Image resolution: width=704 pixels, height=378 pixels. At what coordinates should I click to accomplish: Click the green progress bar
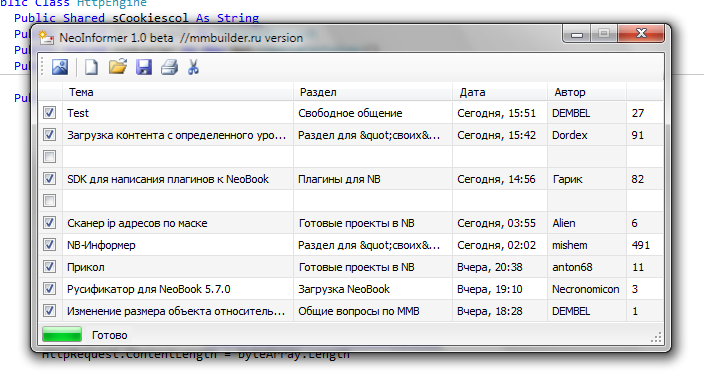coord(62,334)
